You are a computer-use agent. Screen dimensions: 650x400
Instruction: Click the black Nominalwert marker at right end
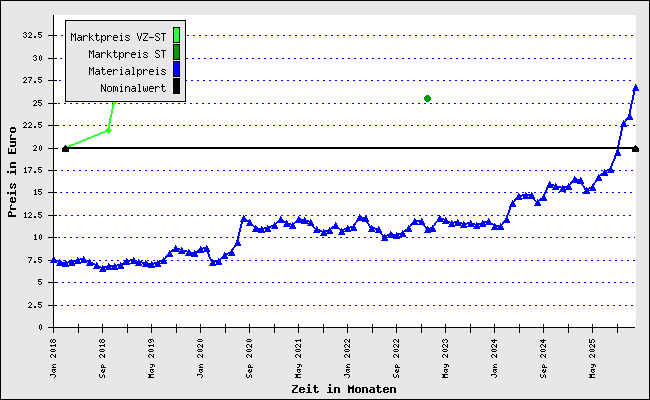635,148
